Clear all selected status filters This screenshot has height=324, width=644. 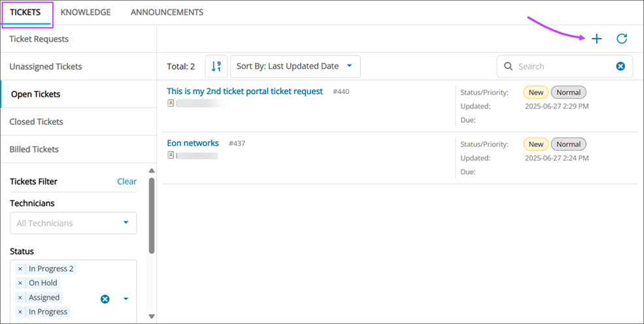point(105,299)
